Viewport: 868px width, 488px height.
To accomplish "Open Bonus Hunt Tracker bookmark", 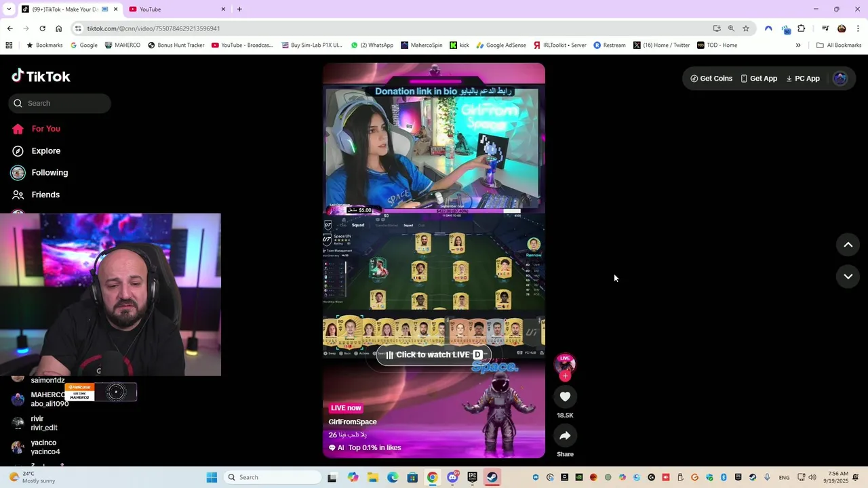I will 176,45.
